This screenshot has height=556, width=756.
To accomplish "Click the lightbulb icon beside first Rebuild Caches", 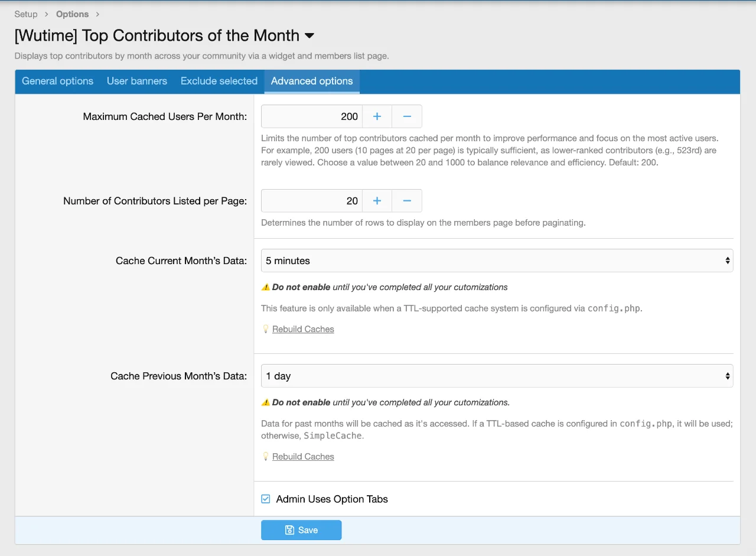I will [x=266, y=329].
